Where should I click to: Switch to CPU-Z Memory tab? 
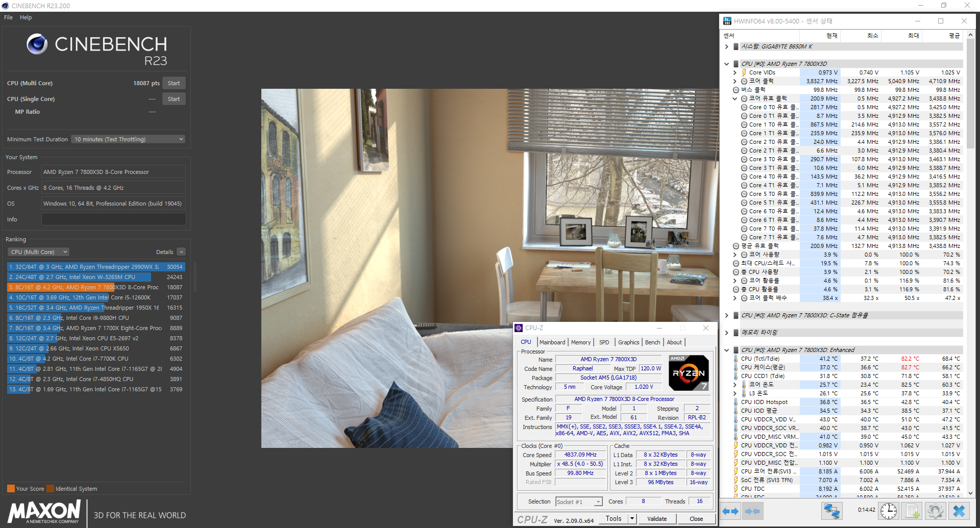point(581,342)
